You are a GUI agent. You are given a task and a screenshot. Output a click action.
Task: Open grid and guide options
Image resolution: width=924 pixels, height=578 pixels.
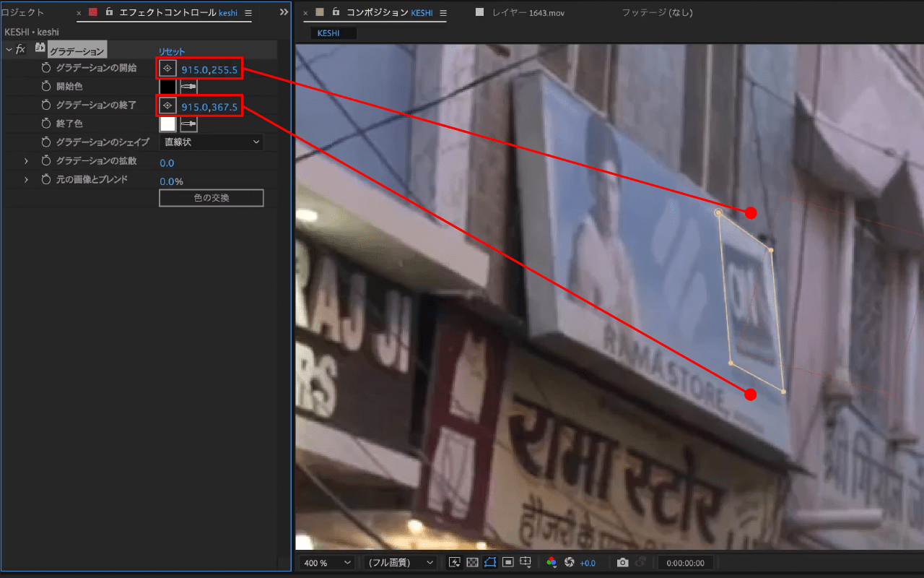526,562
